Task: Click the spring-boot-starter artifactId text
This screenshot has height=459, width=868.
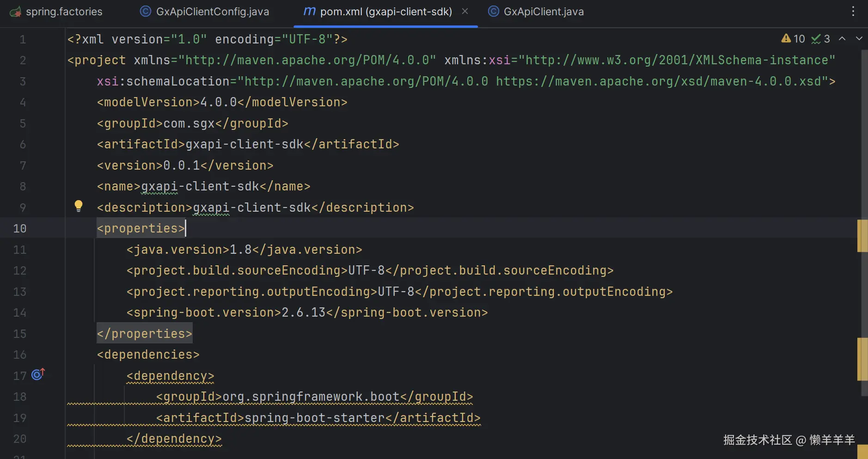Action: point(314,418)
